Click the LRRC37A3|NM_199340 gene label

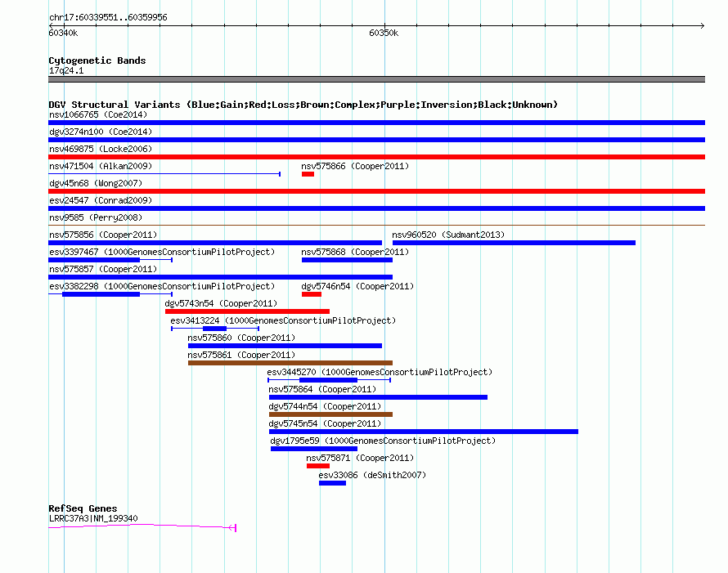tap(93, 518)
